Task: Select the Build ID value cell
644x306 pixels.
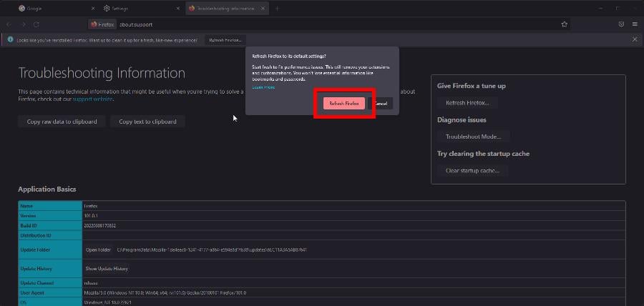Action: click(353, 226)
